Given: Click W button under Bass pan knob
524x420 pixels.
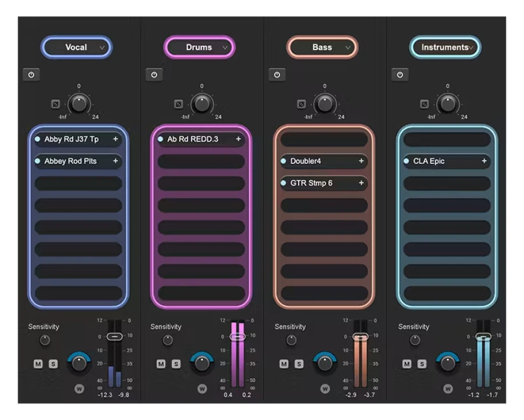Looking at the screenshot, I should click(x=325, y=389).
